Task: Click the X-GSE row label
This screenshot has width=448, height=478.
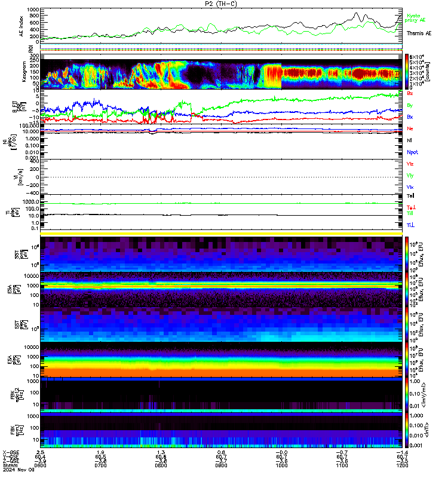Action: click(11, 452)
